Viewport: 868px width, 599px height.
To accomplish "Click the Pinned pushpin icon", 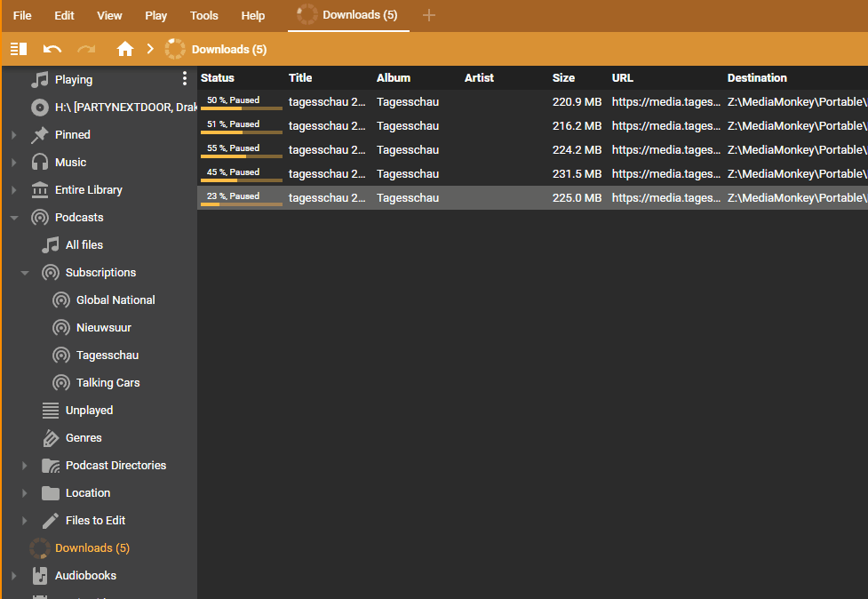I will coord(40,135).
